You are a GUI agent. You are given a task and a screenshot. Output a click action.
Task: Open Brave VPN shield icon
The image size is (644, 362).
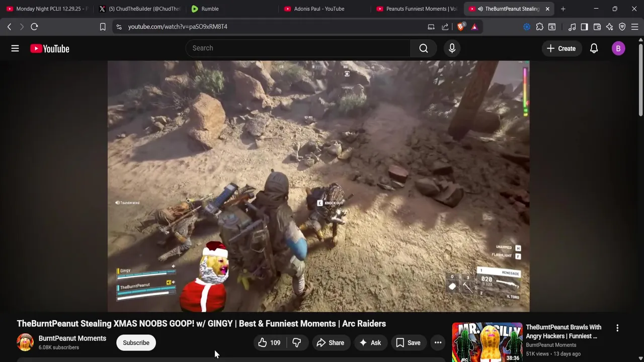point(622,27)
